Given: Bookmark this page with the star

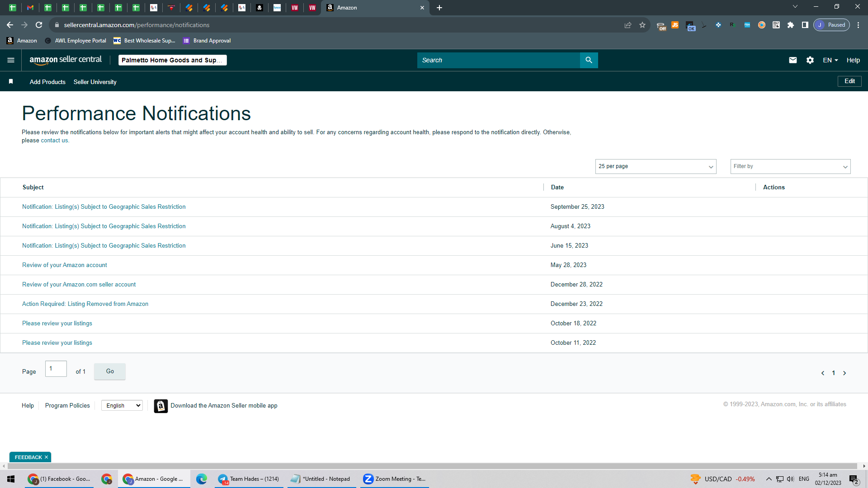Looking at the screenshot, I should (642, 25).
